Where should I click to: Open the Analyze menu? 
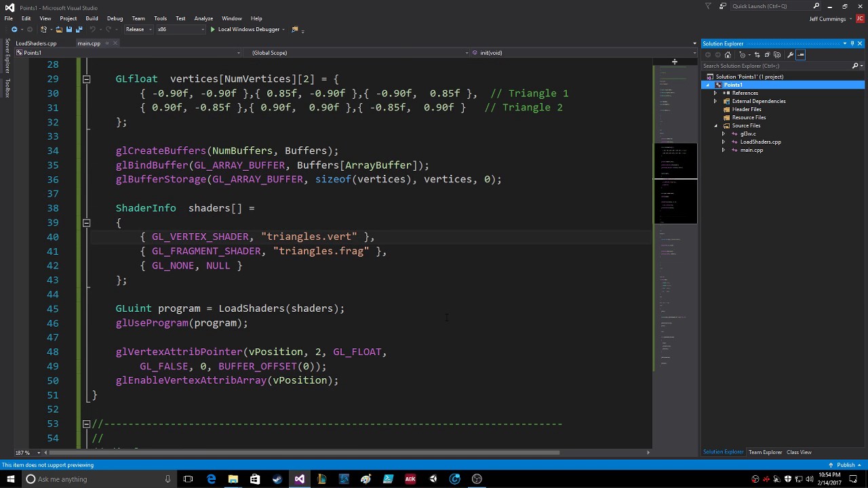click(x=203, y=18)
